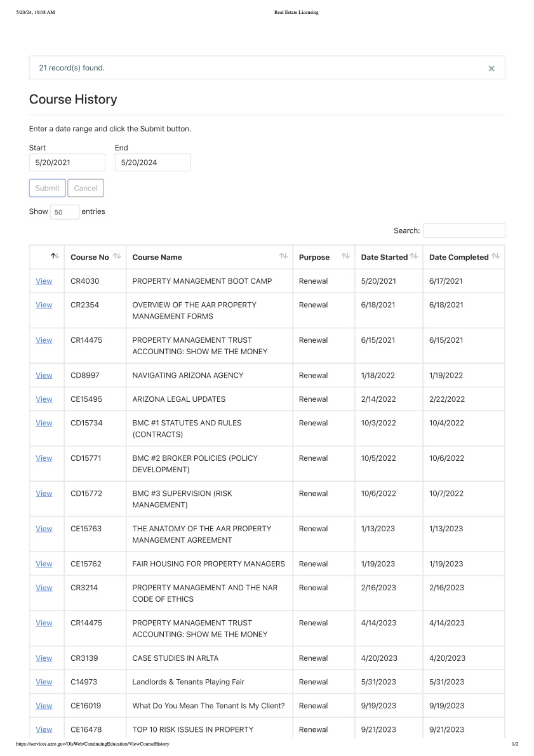Open View link for course CE15495

[x=44, y=399]
